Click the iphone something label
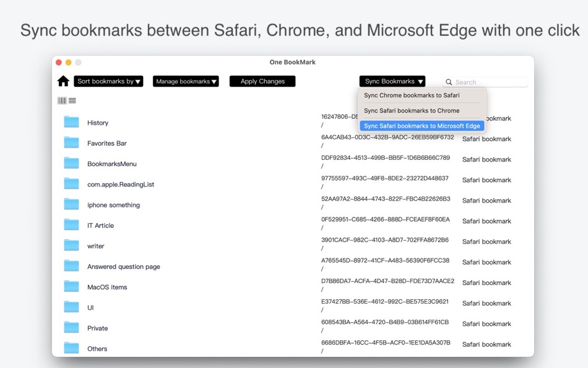This screenshot has height=368, width=588. [x=114, y=205]
